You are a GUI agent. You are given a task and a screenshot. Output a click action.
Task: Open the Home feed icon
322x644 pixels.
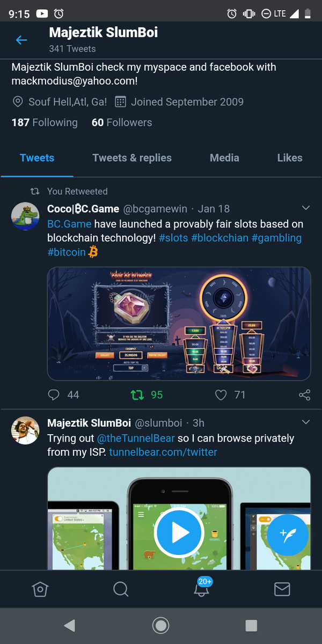40,589
